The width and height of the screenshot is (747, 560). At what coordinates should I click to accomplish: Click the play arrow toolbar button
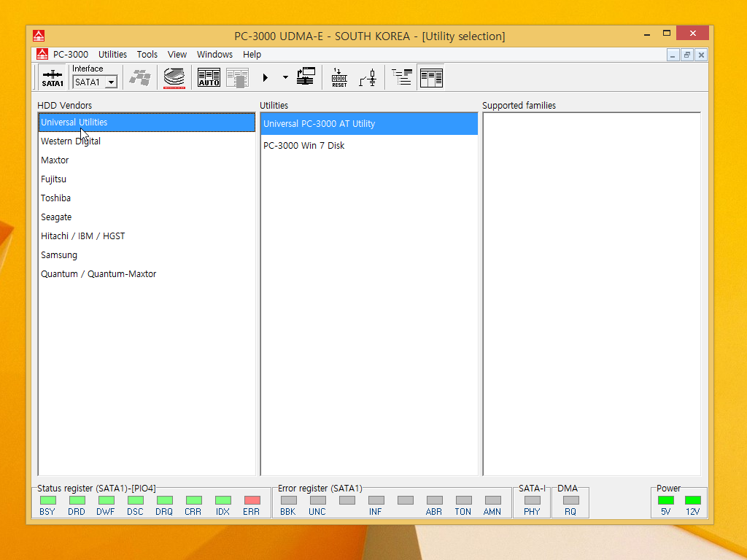[x=266, y=77]
